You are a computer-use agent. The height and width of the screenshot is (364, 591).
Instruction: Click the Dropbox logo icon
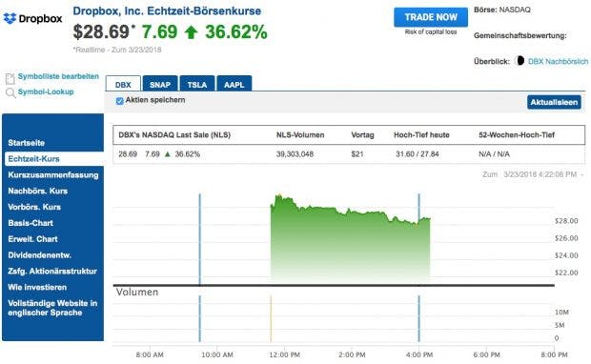(x=10, y=18)
